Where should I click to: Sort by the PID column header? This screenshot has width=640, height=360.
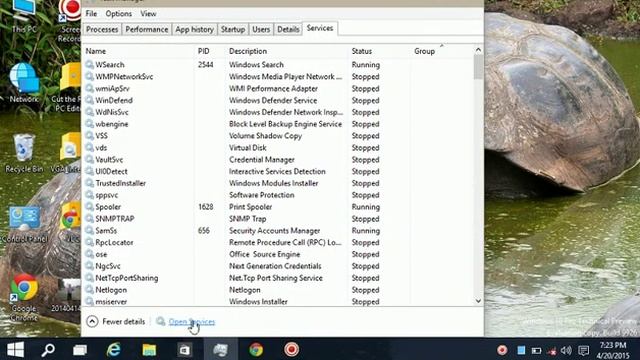[x=204, y=51]
